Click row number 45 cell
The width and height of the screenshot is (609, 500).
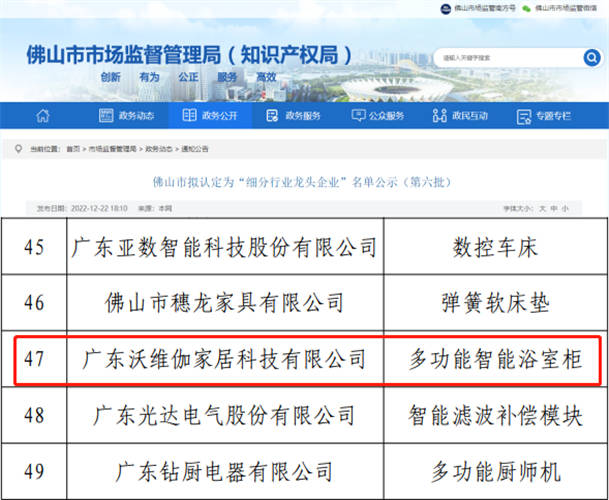(x=34, y=246)
